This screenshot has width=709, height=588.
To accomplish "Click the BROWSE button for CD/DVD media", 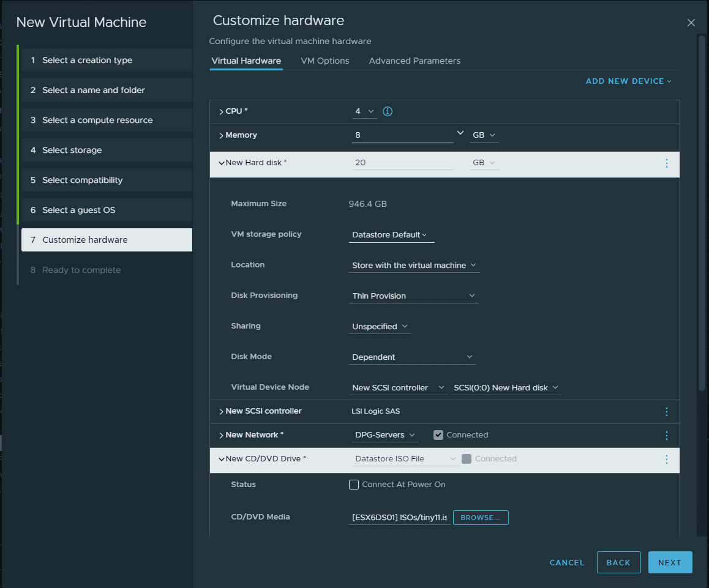I will coord(480,518).
